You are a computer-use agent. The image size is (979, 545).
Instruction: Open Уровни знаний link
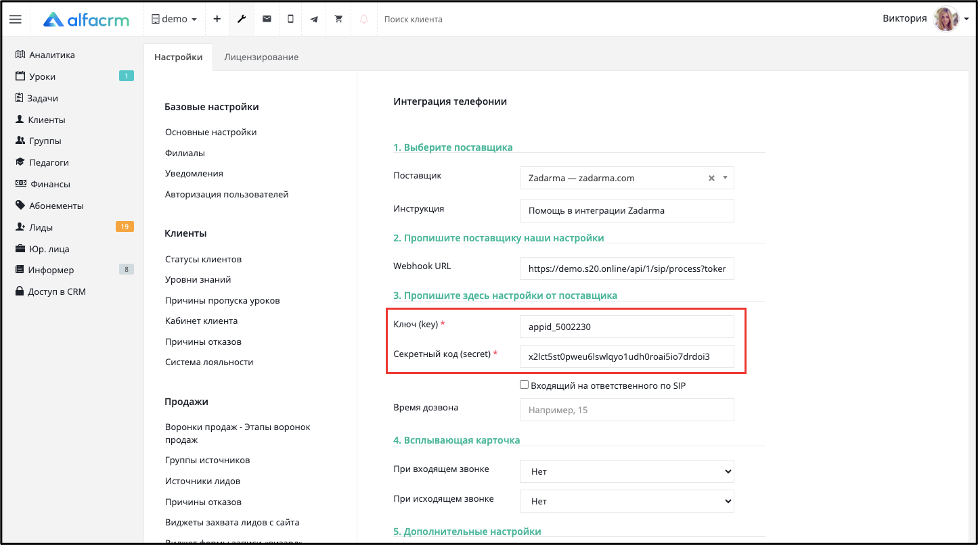click(x=198, y=280)
